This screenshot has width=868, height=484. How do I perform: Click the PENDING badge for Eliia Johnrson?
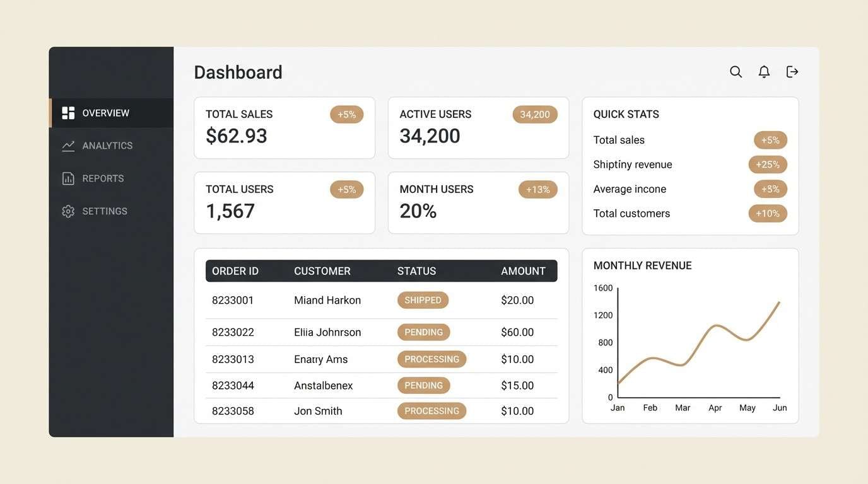(423, 332)
